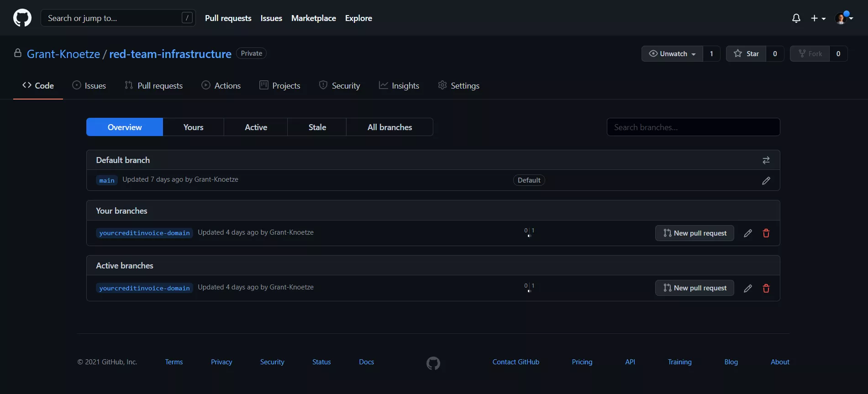Switch to the repository Pull requests tab

click(153, 85)
